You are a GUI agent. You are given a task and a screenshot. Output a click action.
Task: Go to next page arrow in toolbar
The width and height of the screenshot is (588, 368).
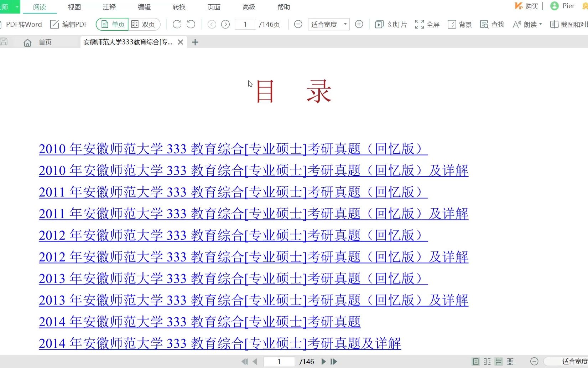pos(225,24)
